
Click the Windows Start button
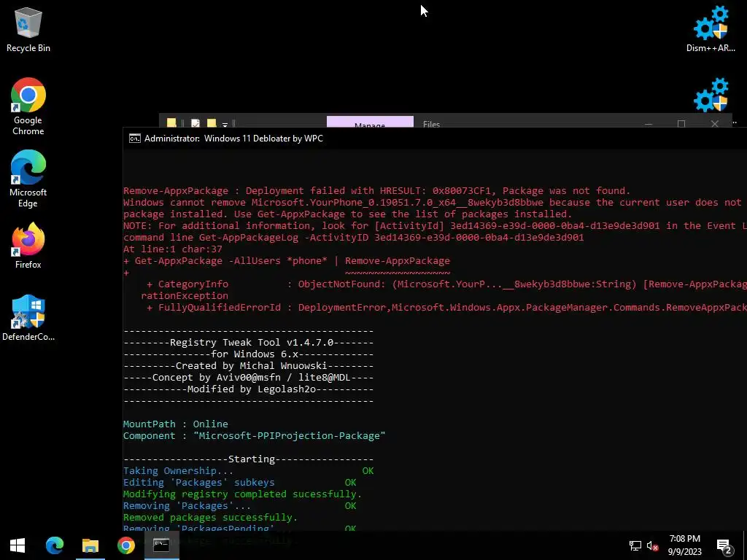pyautogui.click(x=18, y=545)
